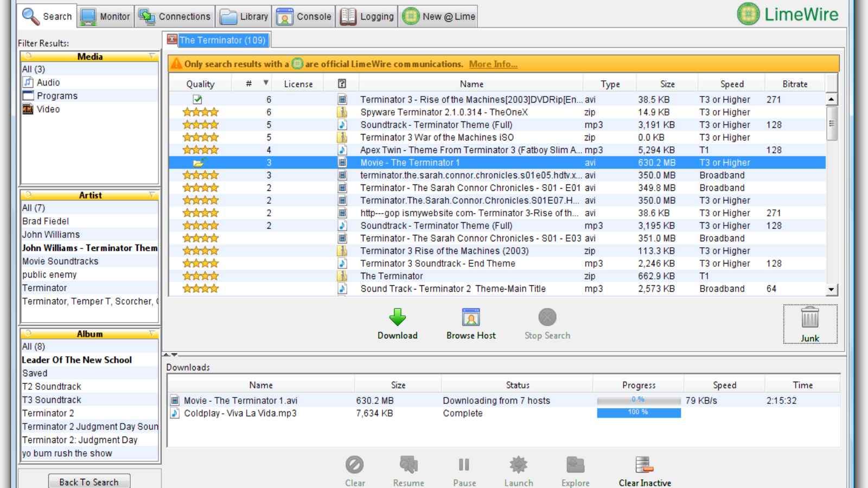Image resolution: width=868 pixels, height=488 pixels.
Task: Toggle the downloads pane split arrows
Action: click(170, 355)
